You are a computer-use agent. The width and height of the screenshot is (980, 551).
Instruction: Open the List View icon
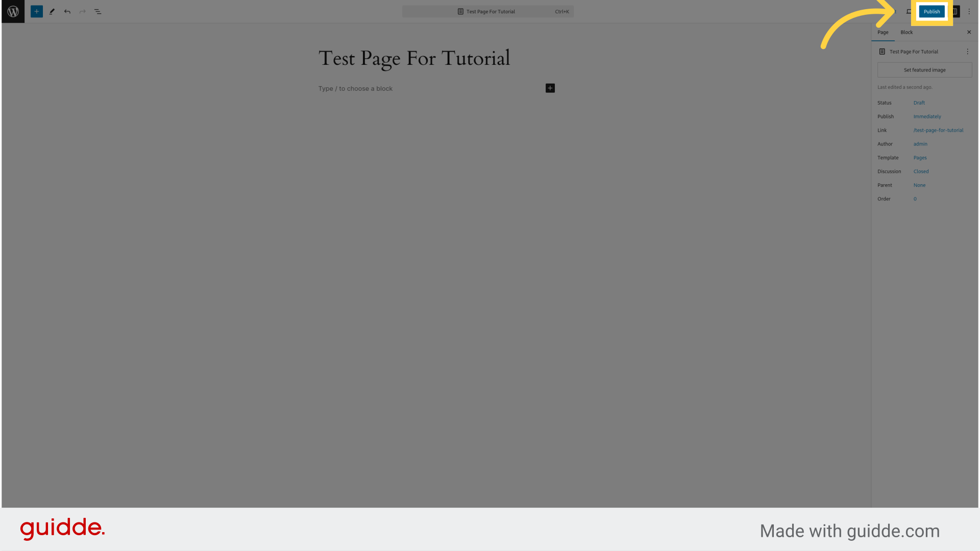point(97,11)
